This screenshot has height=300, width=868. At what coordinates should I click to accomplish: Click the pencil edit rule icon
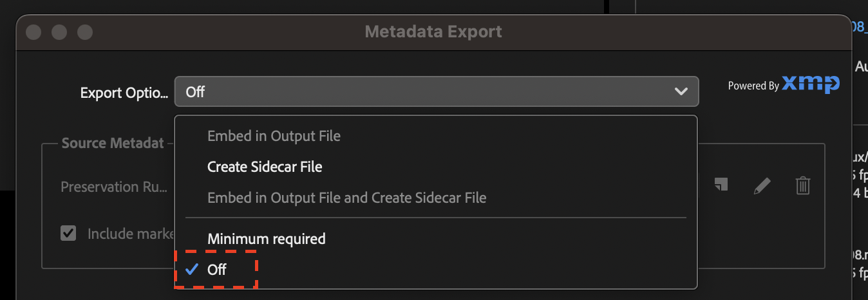click(x=762, y=186)
